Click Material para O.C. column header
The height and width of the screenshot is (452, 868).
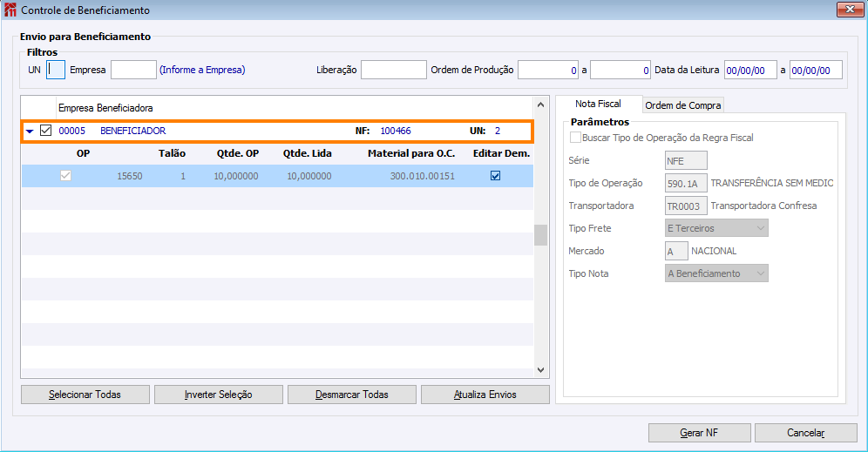(411, 153)
